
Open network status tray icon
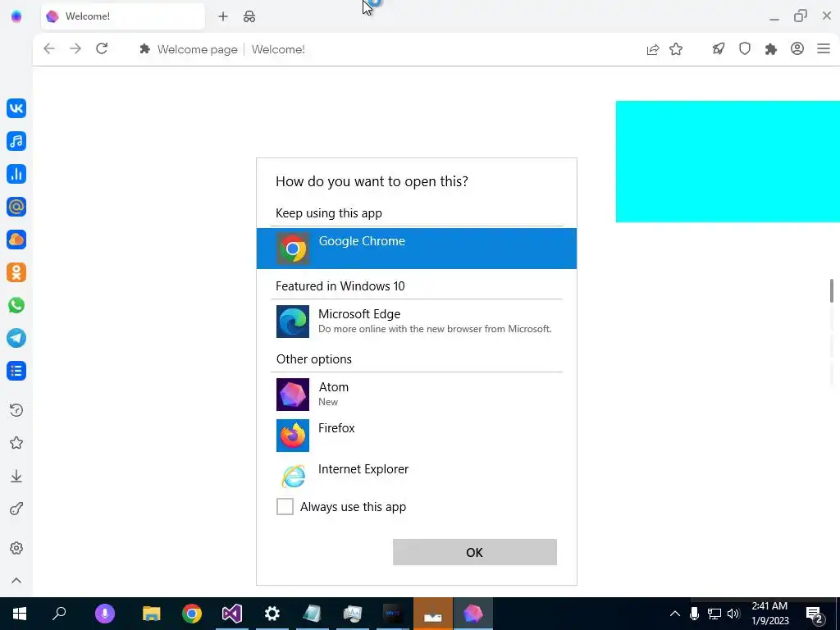(714, 614)
